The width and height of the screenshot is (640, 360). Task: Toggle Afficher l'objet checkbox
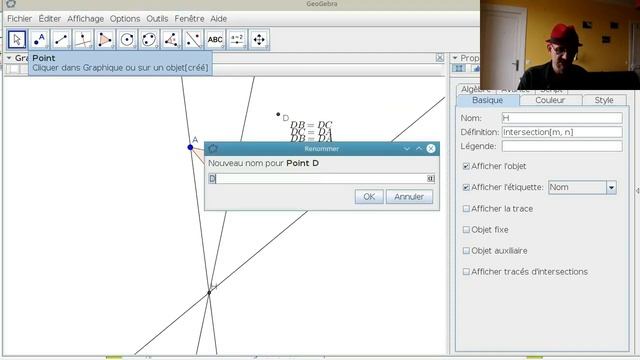tap(466, 166)
